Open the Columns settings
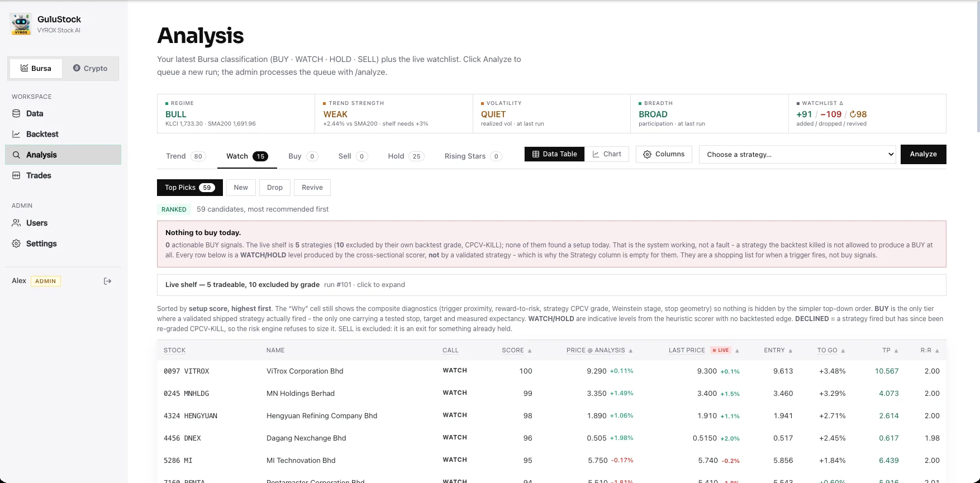This screenshot has width=980, height=483. pos(664,154)
